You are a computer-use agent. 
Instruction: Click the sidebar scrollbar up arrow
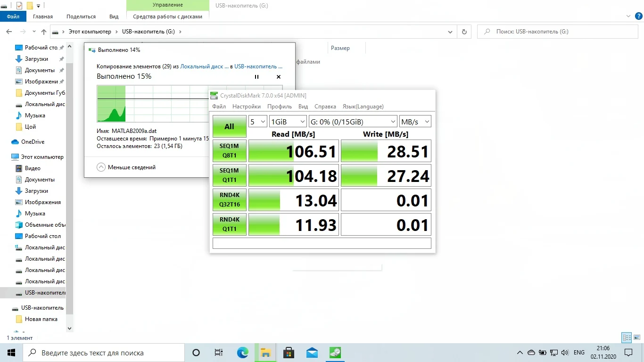(70, 47)
